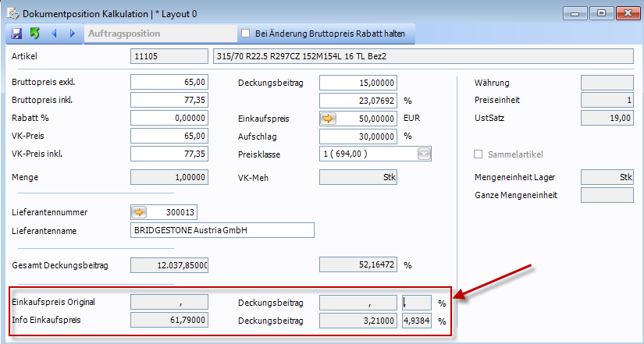Click the arrow button beside Lieferantennummer
644x344 pixels.
point(139,211)
